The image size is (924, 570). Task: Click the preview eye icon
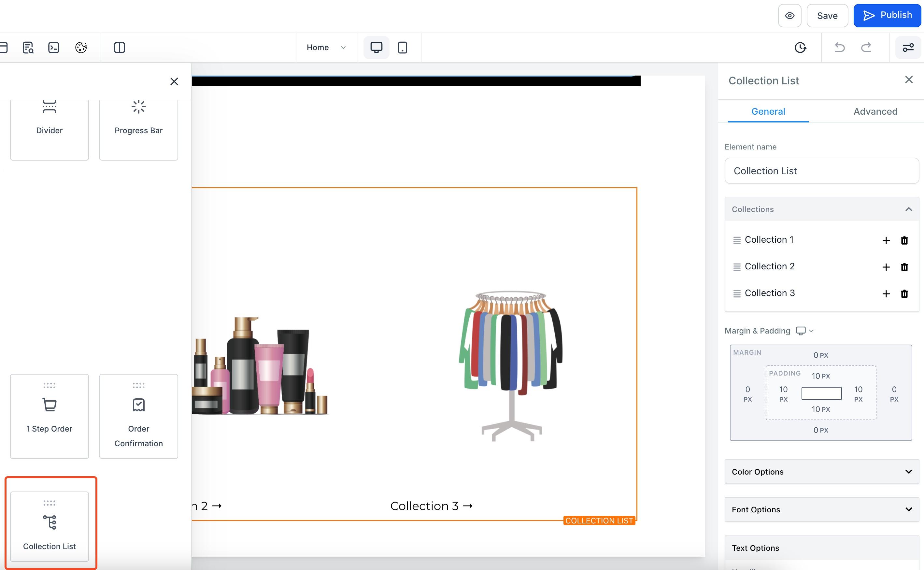point(789,16)
